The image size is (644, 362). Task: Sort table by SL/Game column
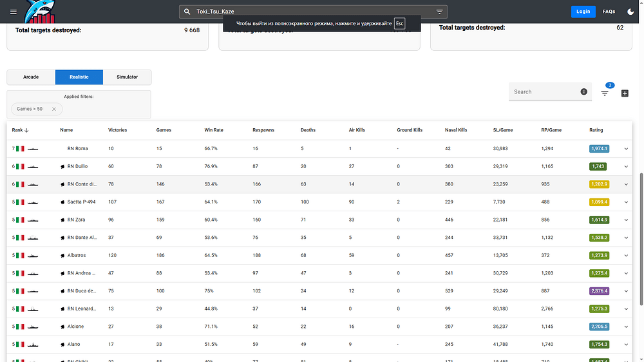503,130
